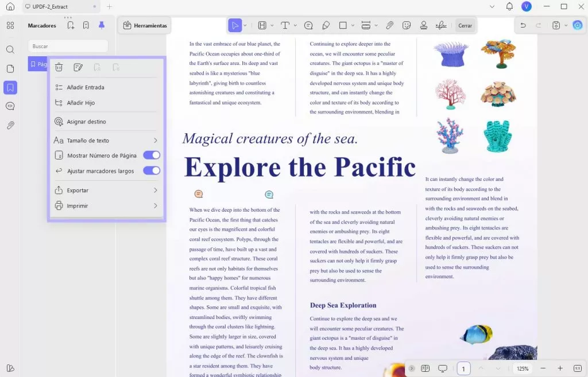The width and height of the screenshot is (588, 377).
Task: Toggle the pin icon in Marcadores header
Action: [x=102, y=25]
